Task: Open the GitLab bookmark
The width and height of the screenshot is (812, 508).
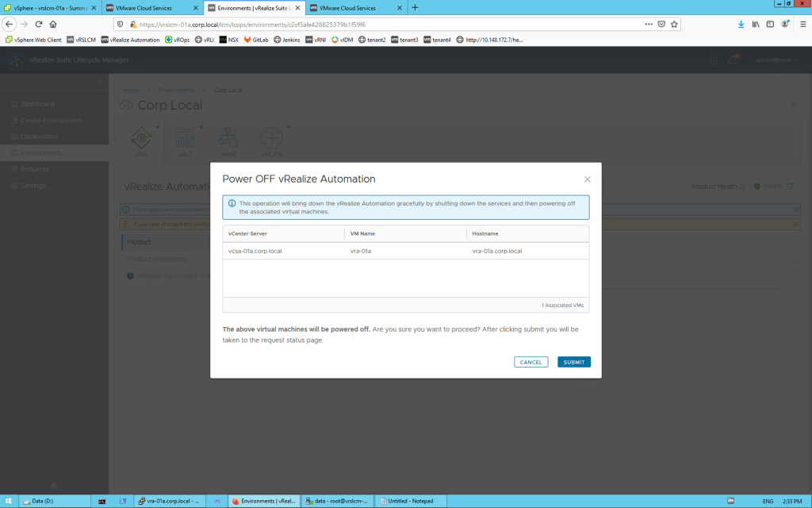Action: (x=255, y=39)
